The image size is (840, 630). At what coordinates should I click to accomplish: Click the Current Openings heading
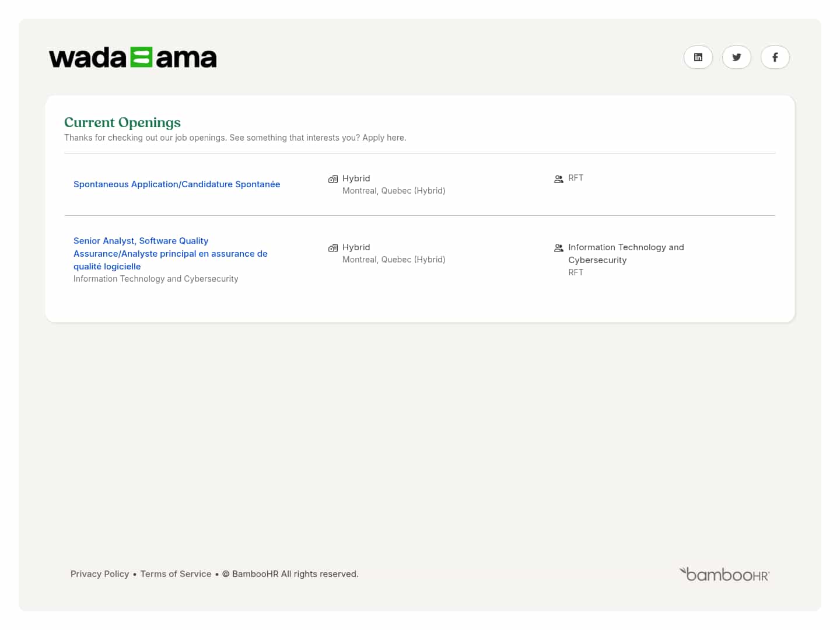tap(123, 123)
